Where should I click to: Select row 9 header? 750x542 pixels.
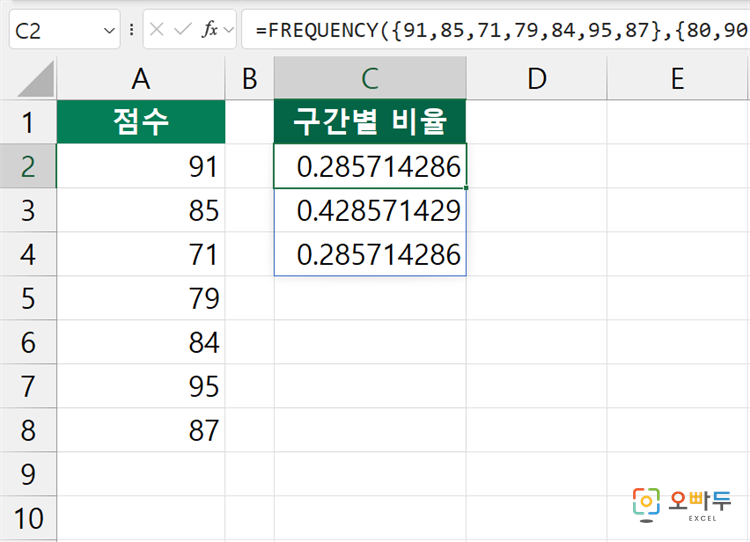[x=28, y=474]
